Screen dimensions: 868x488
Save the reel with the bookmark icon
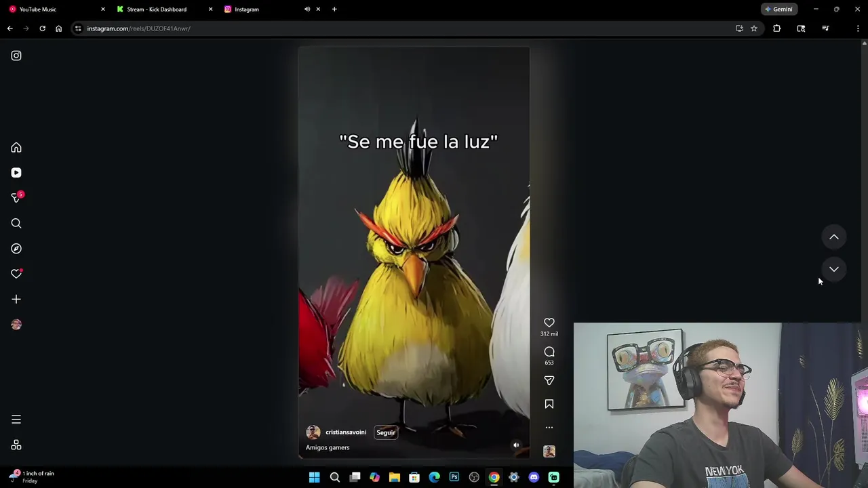tap(549, 404)
